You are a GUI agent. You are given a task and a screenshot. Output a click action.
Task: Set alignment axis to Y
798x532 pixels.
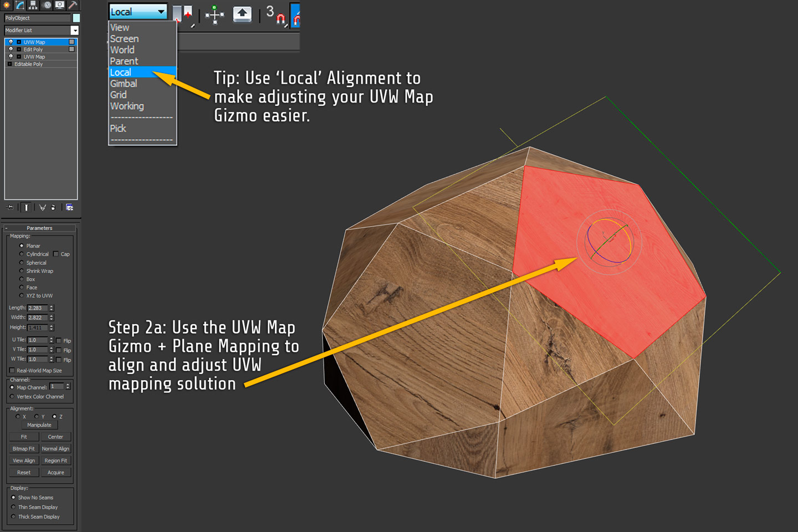37,416
